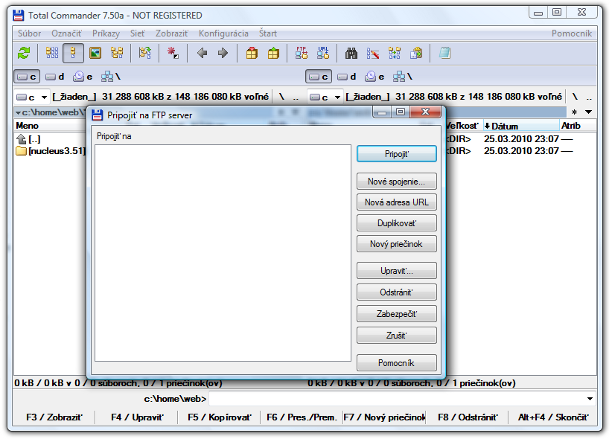Open Označiť menu
Image resolution: width=612 pixels, height=439 pixels.
tap(66, 34)
